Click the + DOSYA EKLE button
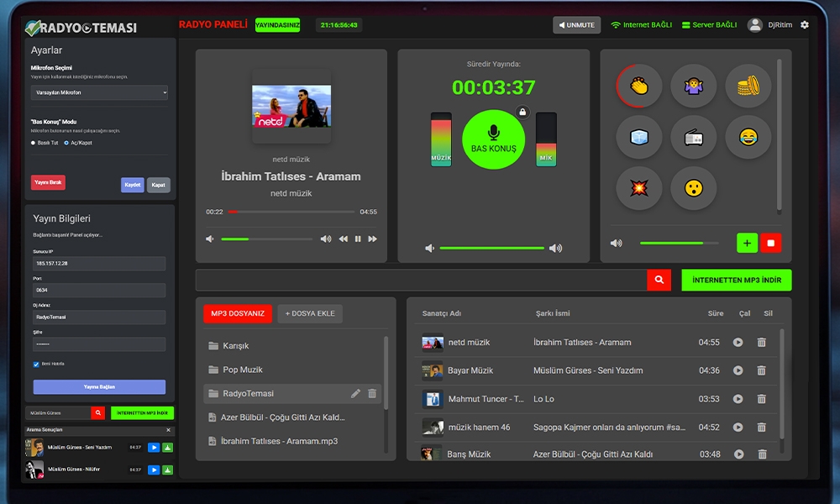Image resolution: width=840 pixels, height=504 pixels. click(x=310, y=314)
